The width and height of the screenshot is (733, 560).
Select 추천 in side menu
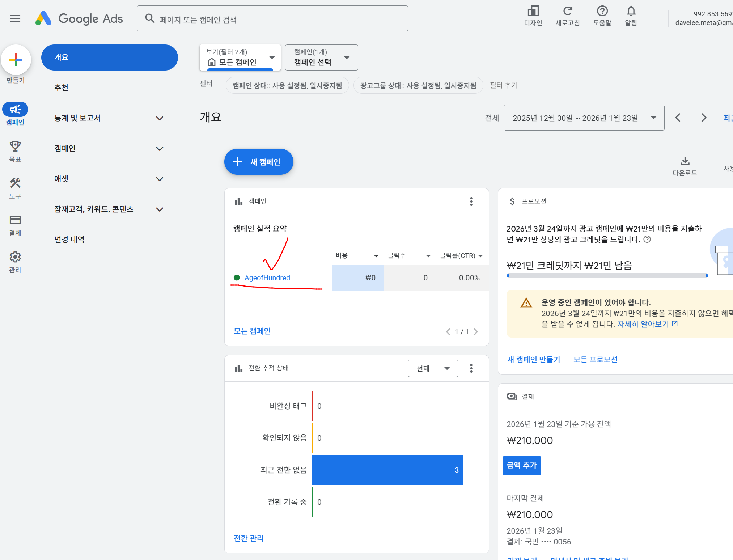(62, 88)
